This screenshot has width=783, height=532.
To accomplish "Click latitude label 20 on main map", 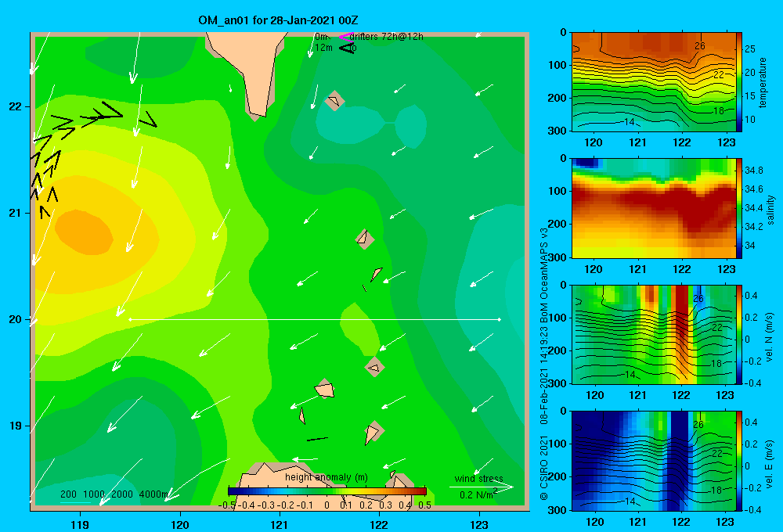I will (15, 319).
